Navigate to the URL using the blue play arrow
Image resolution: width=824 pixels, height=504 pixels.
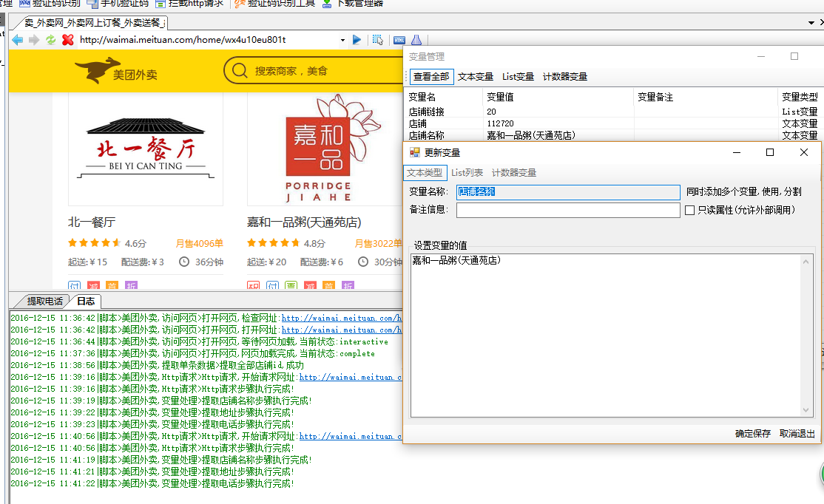357,40
